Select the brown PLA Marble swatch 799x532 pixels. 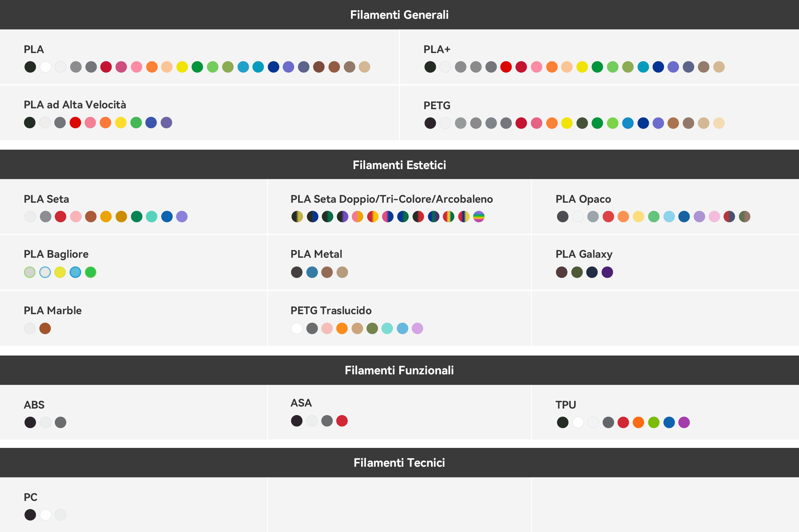click(x=45, y=328)
